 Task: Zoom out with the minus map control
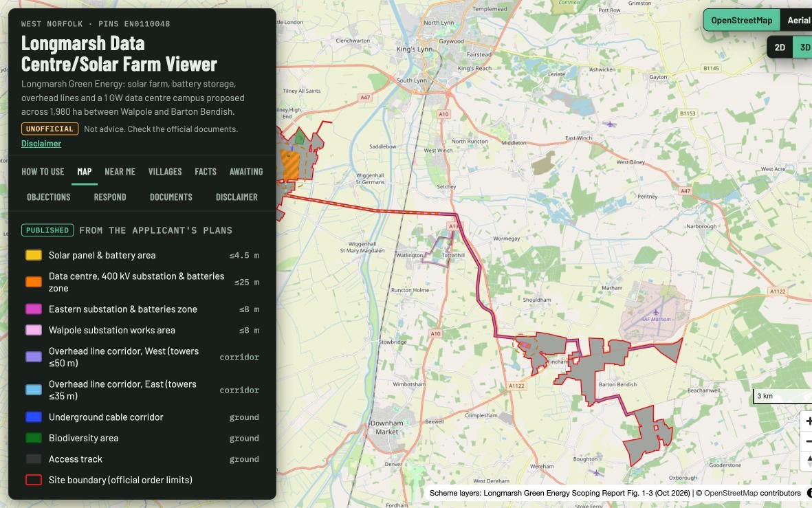pos(806,441)
